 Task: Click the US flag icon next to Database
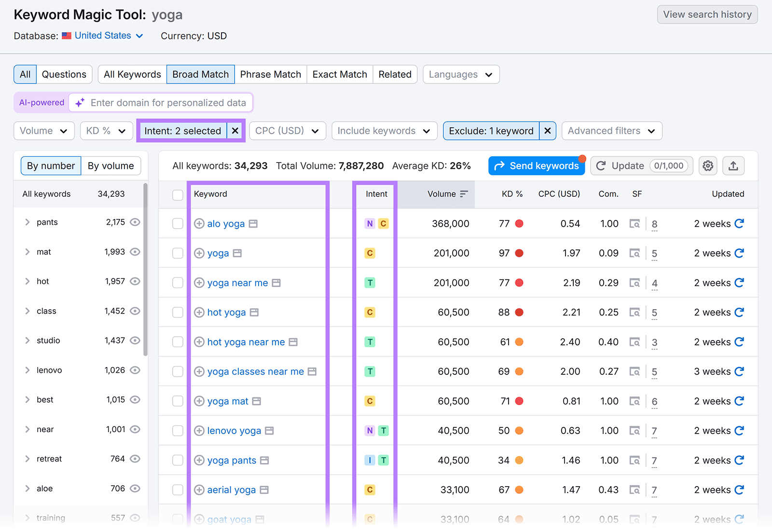pyautogui.click(x=66, y=35)
